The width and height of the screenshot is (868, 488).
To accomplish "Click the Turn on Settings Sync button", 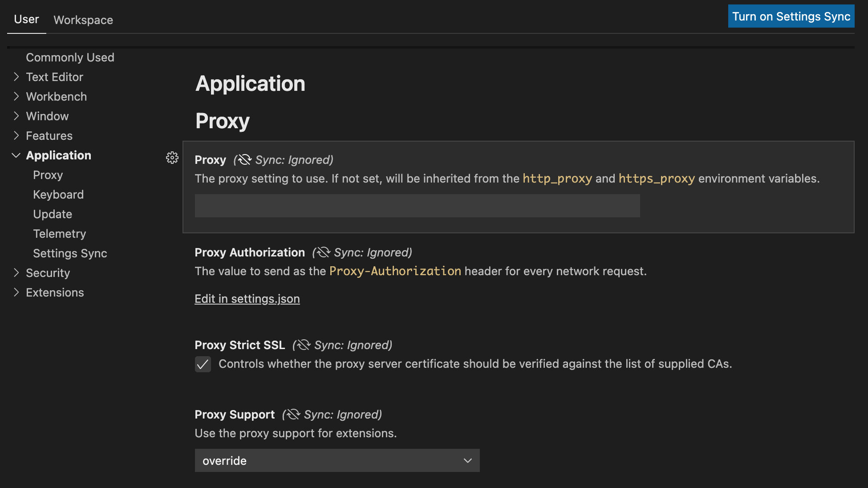I will (x=791, y=16).
